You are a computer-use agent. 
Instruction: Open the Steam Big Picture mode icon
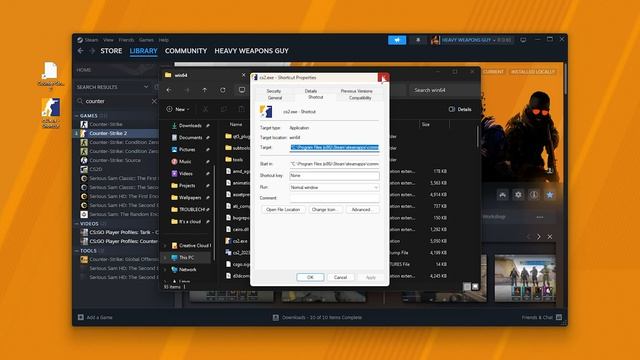point(523,40)
